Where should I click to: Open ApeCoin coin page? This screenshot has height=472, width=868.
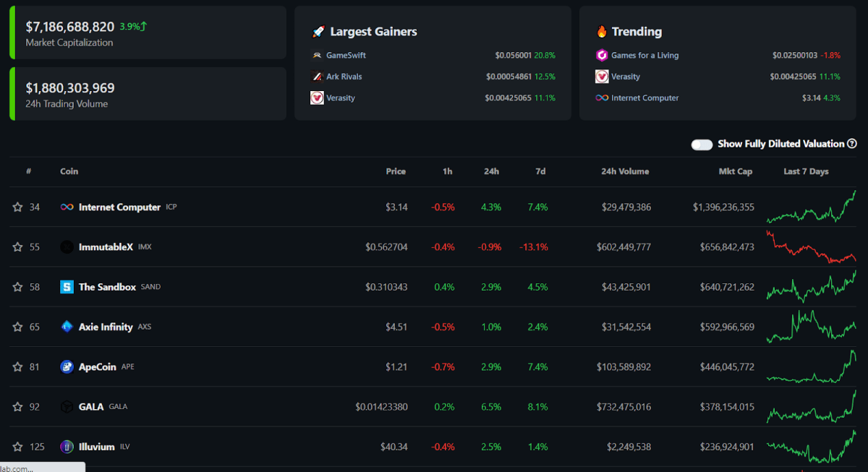coord(98,367)
